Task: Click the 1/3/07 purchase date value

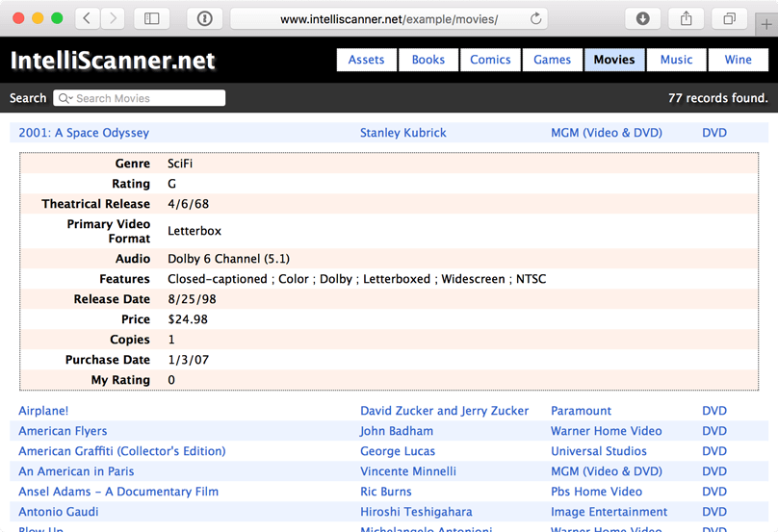Action: [x=188, y=360]
